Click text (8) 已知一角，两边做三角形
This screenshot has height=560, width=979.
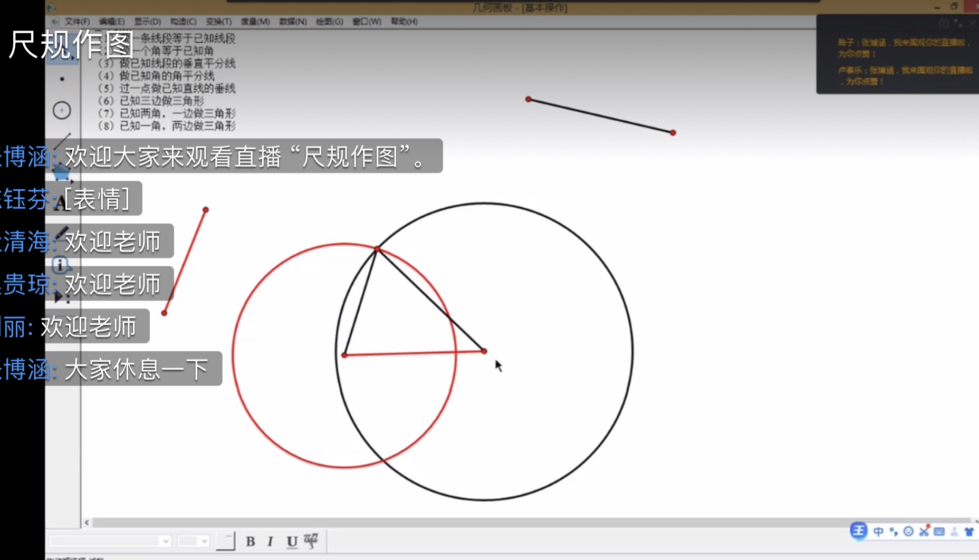pos(167,126)
